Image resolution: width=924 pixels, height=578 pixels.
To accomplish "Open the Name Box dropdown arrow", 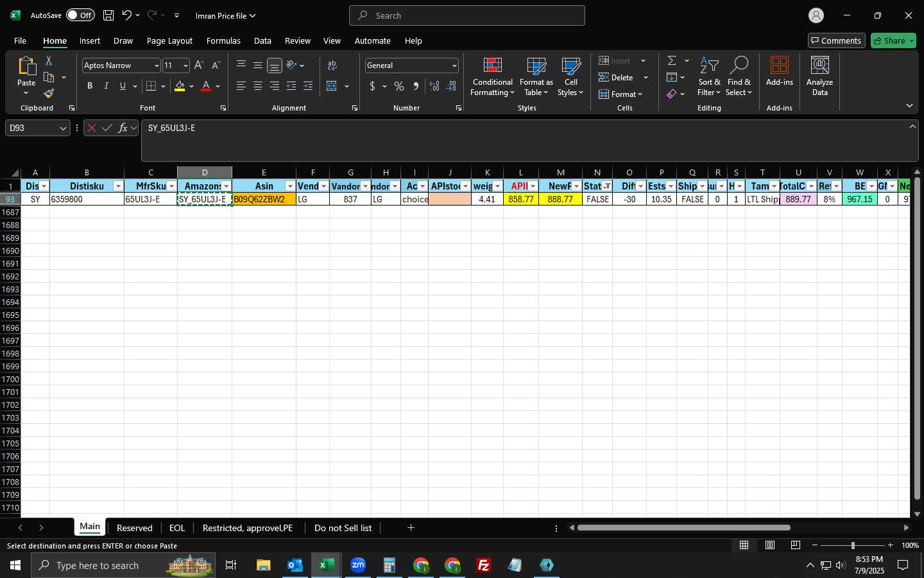I will tap(63, 128).
